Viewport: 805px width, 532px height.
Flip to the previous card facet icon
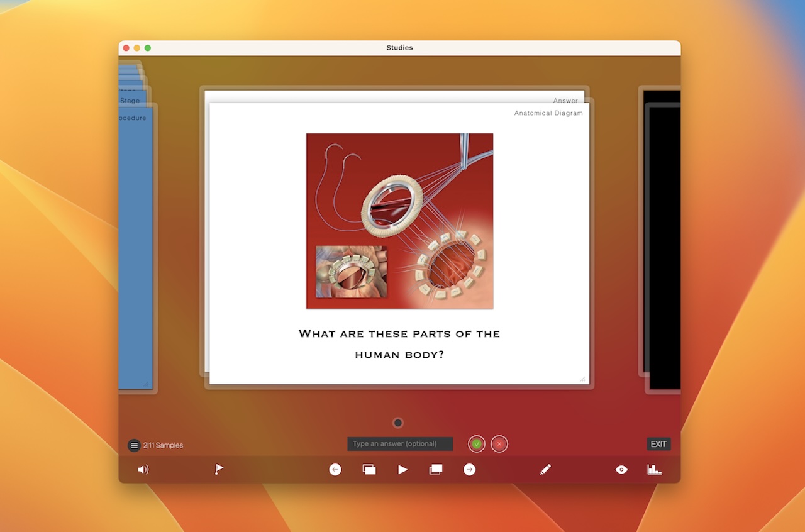point(369,469)
